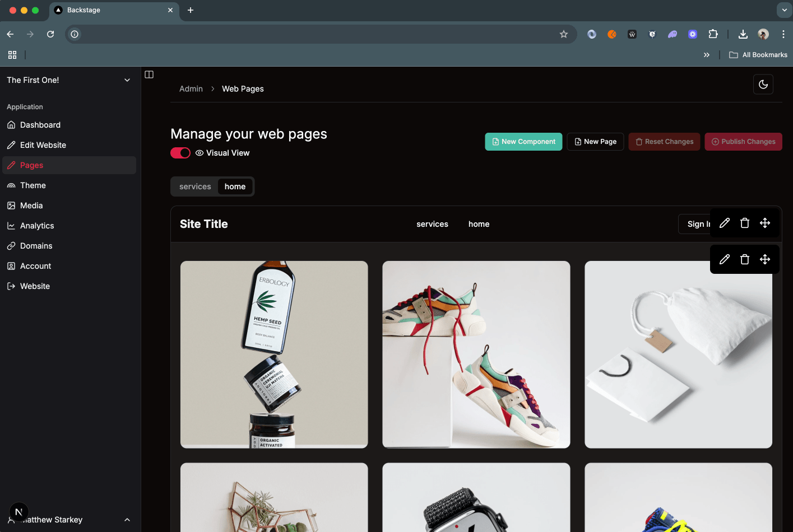Screen dimensions: 793x532
Task: Click the New Component button
Action: click(x=523, y=142)
